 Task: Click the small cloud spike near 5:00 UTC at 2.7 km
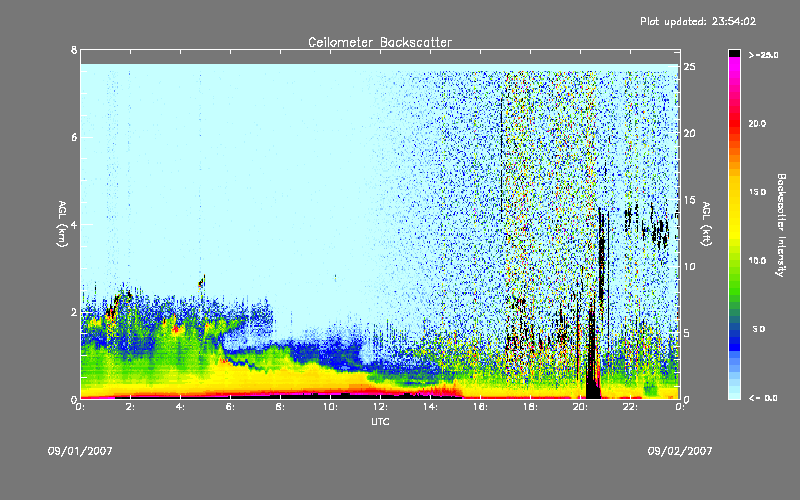point(202,281)
